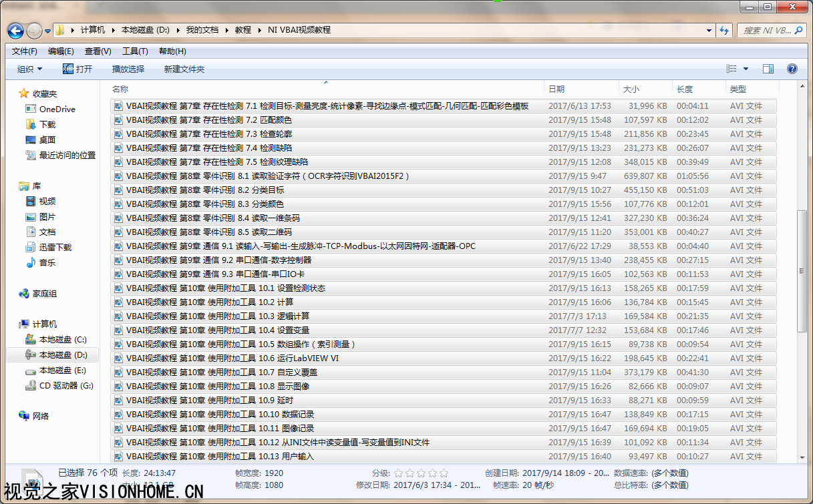Open the 查看(V) menu
The width and height of the screenshot is (813, 504).
tap(98, 51)
